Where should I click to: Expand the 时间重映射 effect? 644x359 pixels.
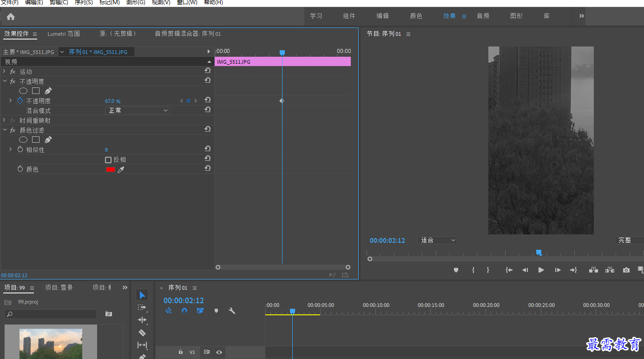click(4, 120)
